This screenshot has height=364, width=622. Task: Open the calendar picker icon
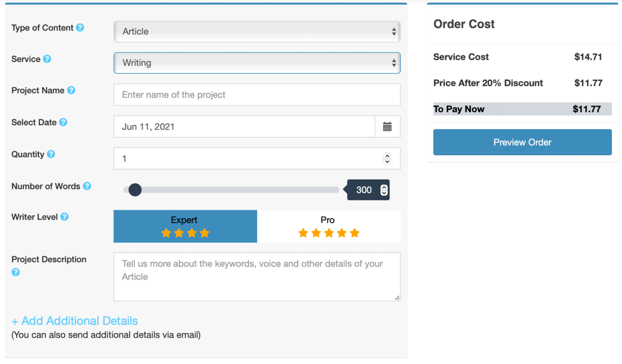click(388, 126)
